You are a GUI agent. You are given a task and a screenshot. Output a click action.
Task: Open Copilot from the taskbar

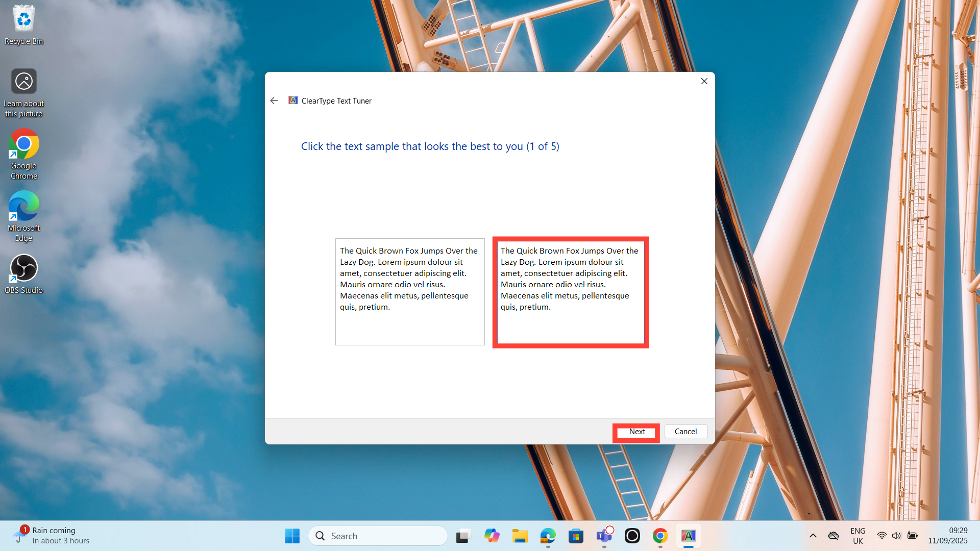click(492, 536)
